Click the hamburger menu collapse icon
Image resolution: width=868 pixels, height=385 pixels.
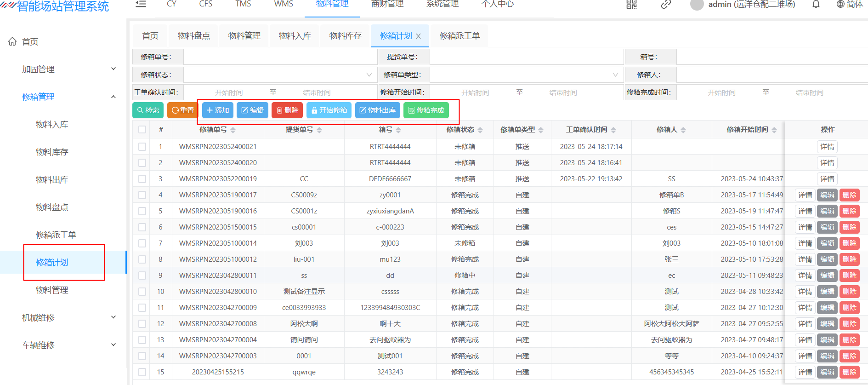[x=141, y=4]
